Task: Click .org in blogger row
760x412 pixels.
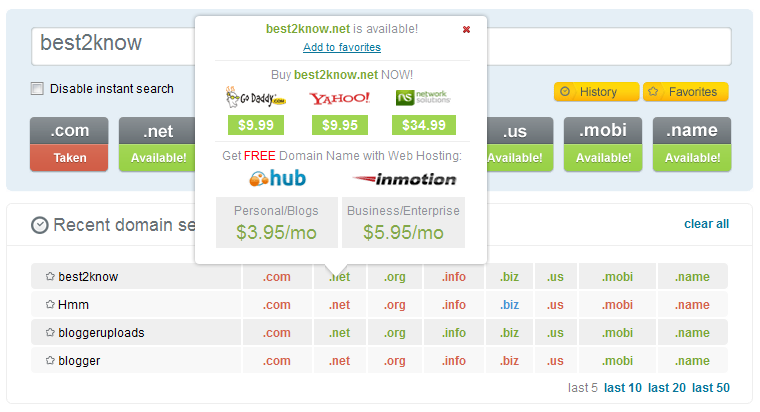Action: (x=395, y=361)
